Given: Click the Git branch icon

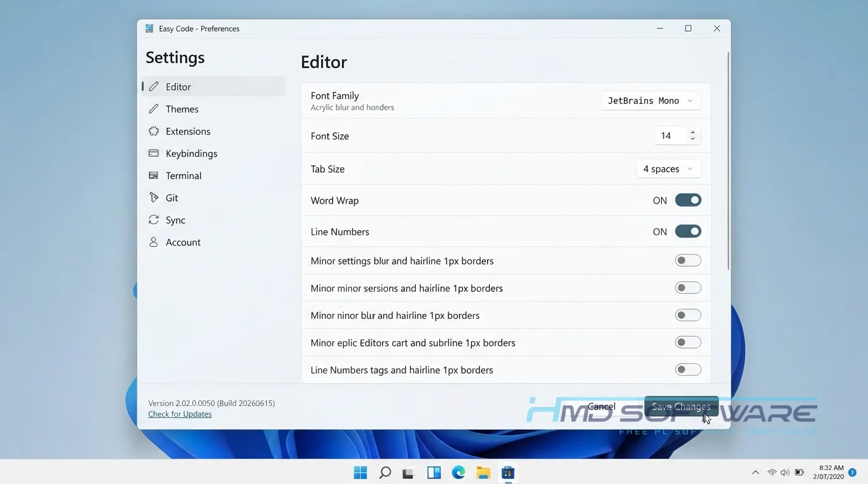Looking at the screenshot, I should pyautogui.click(x=153, y=197).
